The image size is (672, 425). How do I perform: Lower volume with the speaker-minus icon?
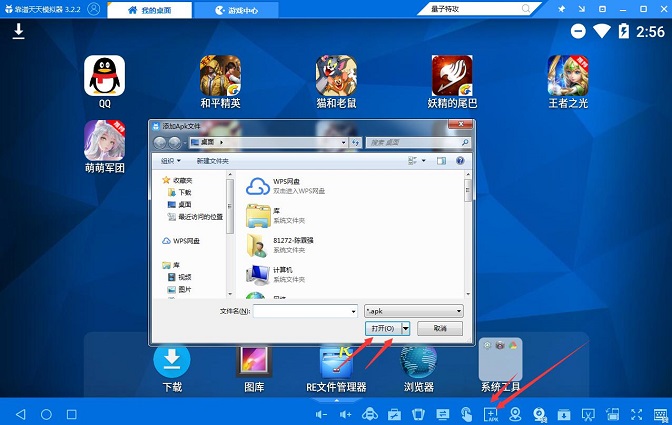coord(321,414)
